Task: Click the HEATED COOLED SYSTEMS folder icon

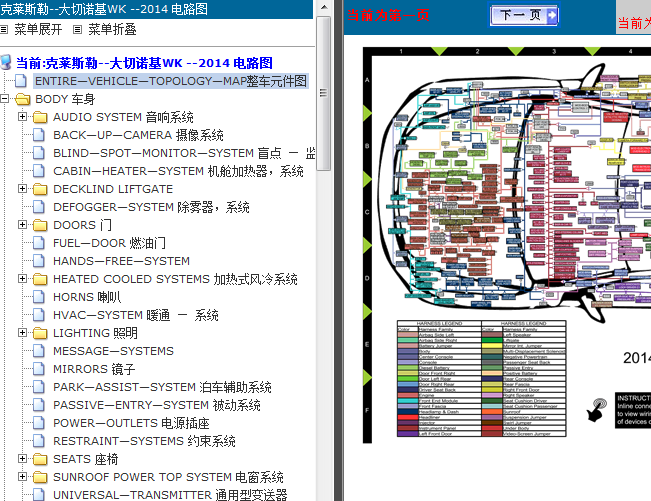Action: (x=40, y=279)
